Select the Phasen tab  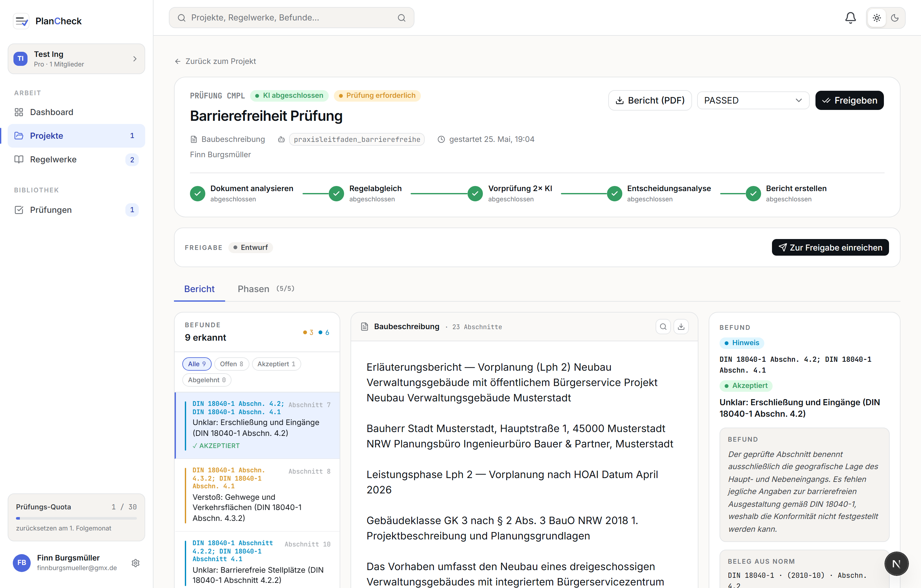pos(266,289)
